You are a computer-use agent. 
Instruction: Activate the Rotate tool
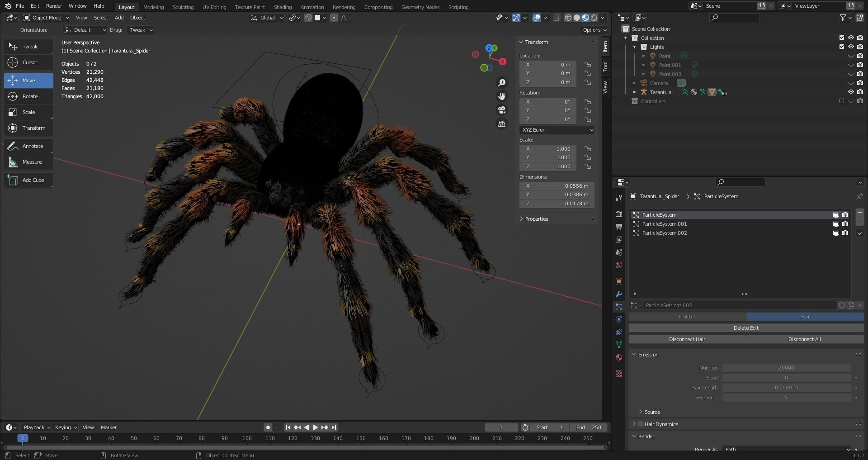(x=28, y=96)
